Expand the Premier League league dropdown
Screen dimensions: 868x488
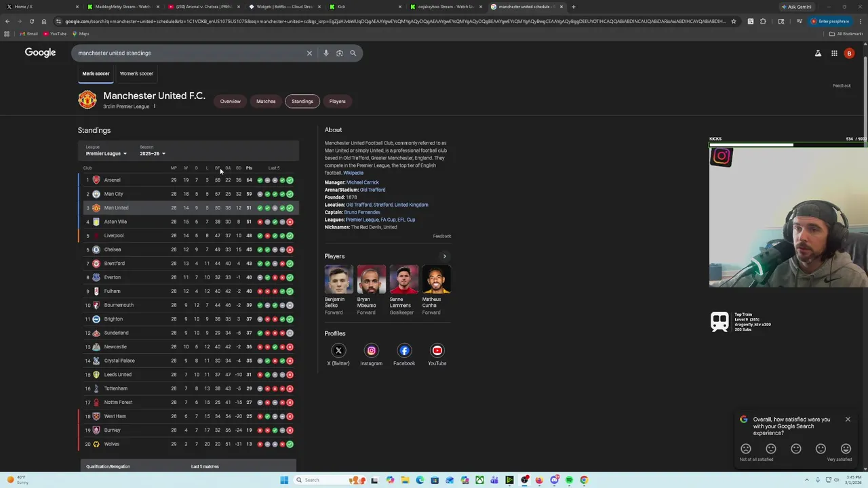click(106, 154)
